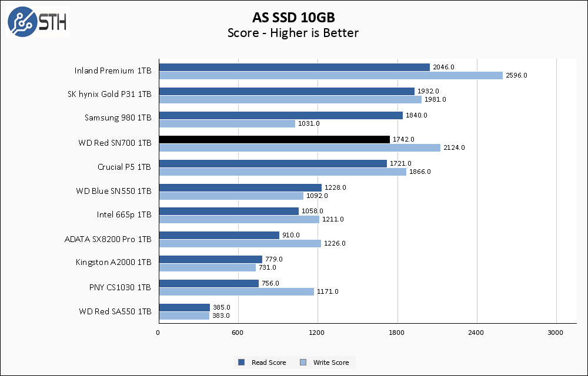Select the Inland Premium 1TB label
Screen dimensions: 588x376
pyautogui.click(x=113, y=70)
